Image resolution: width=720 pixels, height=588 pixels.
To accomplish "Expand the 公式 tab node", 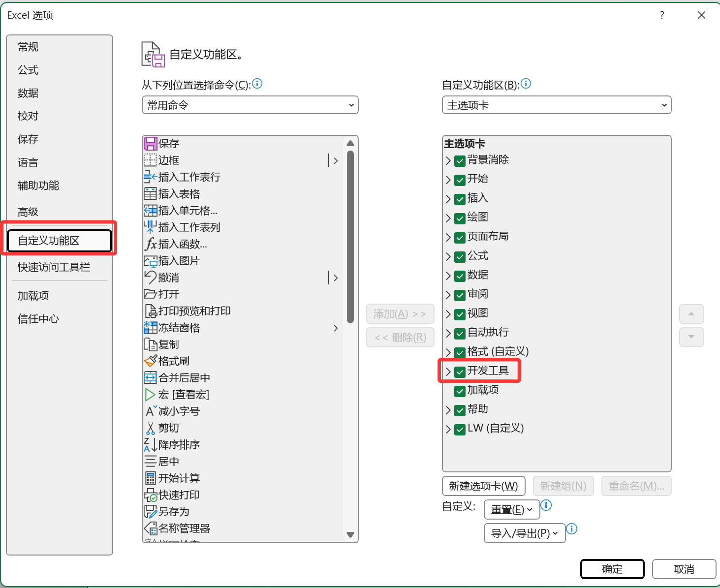I will (448, 256).
